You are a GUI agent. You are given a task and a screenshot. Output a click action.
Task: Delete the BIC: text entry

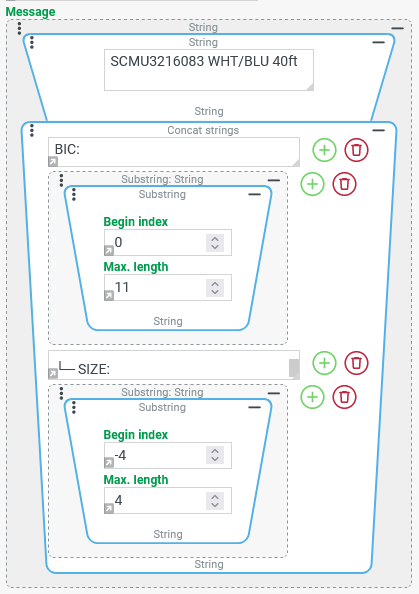point(356,150)
